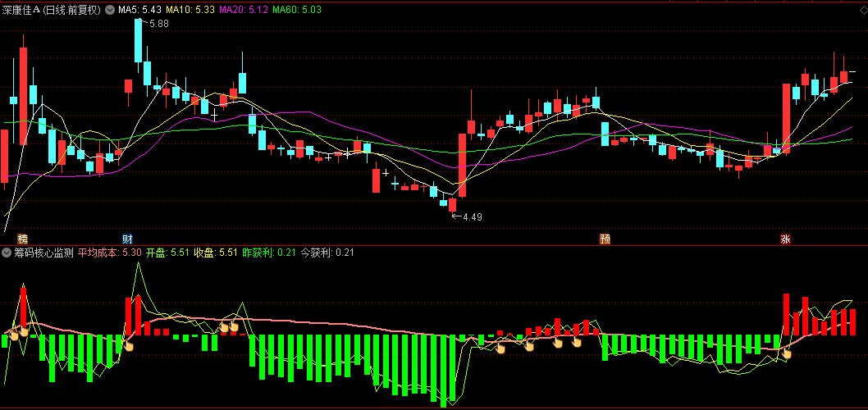The image size is (868, 410).
Task: Select the MA60: 5.03 label
Action: (297, 9)
